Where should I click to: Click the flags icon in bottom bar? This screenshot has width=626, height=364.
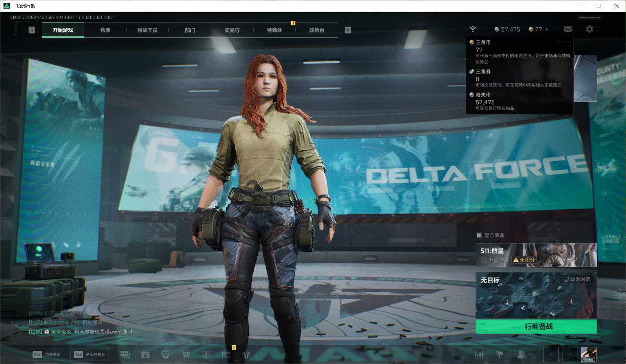tap(499, 355)
